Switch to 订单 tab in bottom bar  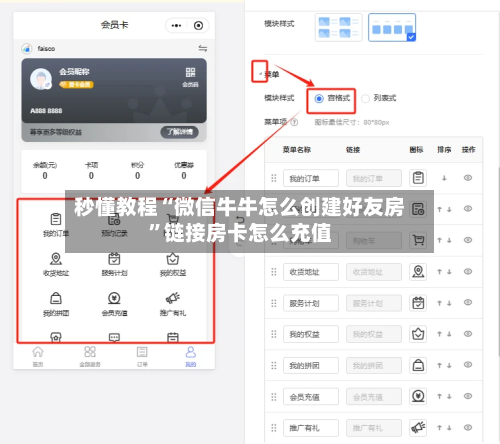point(142,357)
